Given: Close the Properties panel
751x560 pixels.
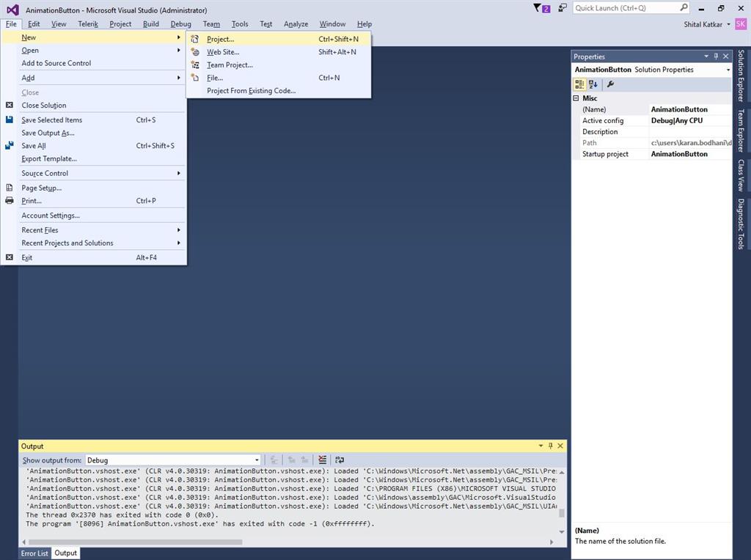Looking at the screenshot, I should (726, 56).
